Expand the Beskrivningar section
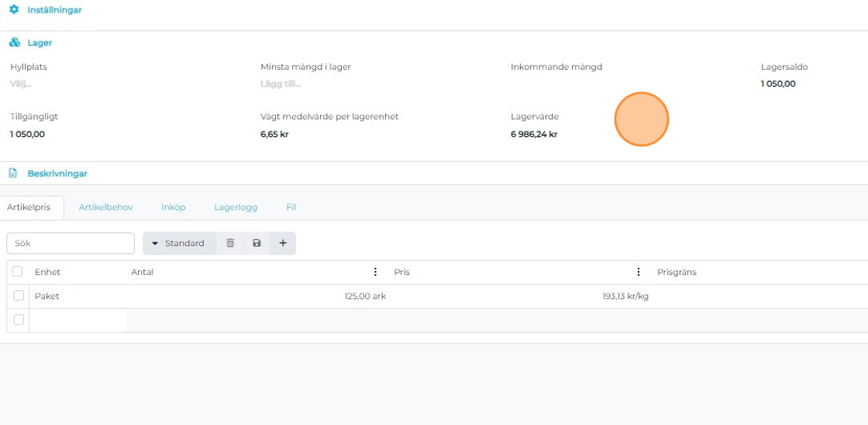 (x=57, y=173)
